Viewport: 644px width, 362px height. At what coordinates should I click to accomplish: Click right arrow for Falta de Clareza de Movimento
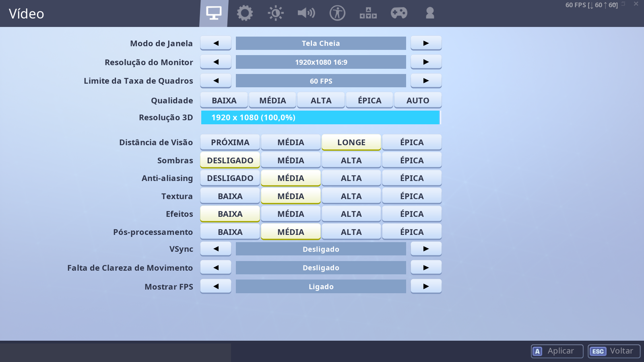click(426, 267)
